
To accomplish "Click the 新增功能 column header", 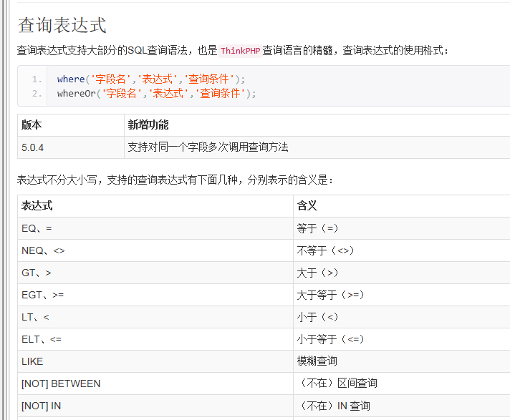I will pos(148,125).
